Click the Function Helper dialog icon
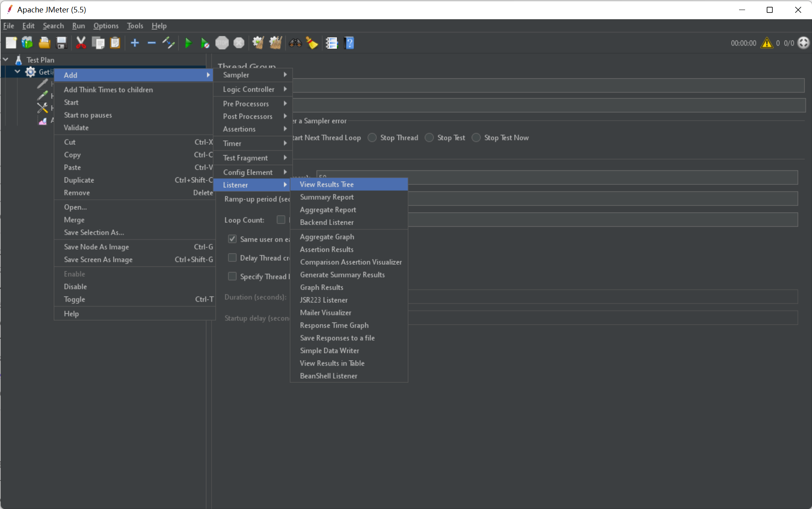Screen dimensions: 812x509 [331, 43]
